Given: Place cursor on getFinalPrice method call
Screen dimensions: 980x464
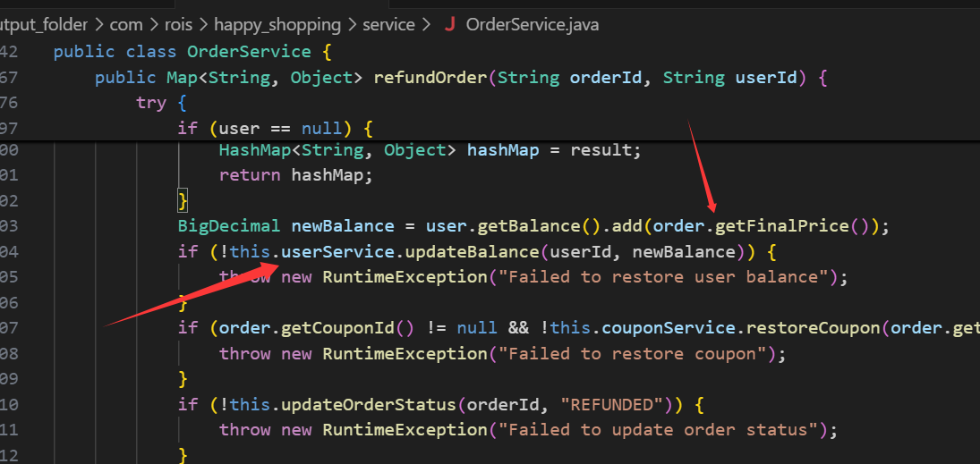Looking at the screenshot, I should [x=781, y=225].
